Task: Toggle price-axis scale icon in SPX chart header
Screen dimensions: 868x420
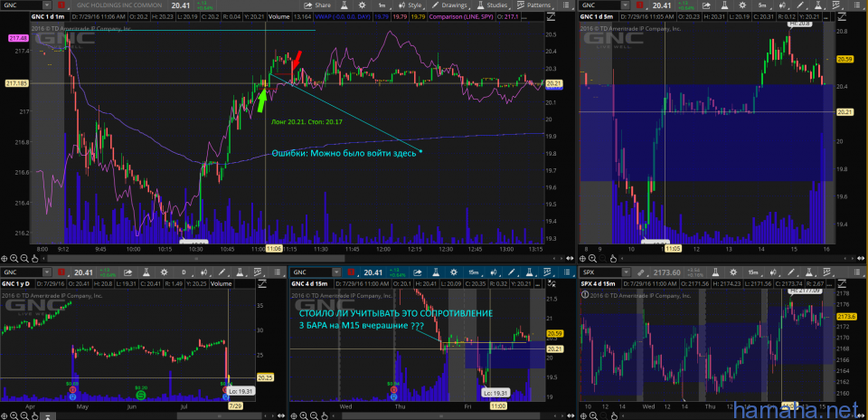Action: coord(842,283)
